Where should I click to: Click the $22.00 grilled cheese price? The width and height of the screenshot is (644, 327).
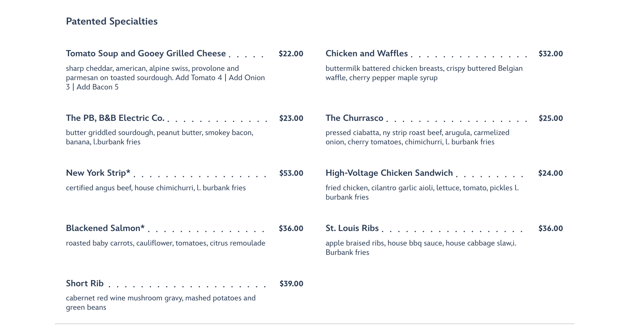[x=291, y=54]
